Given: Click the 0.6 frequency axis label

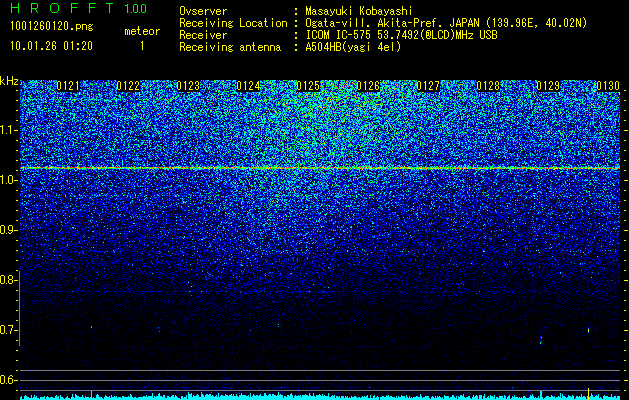Looking at the screenshot, I should click(7, 380).
